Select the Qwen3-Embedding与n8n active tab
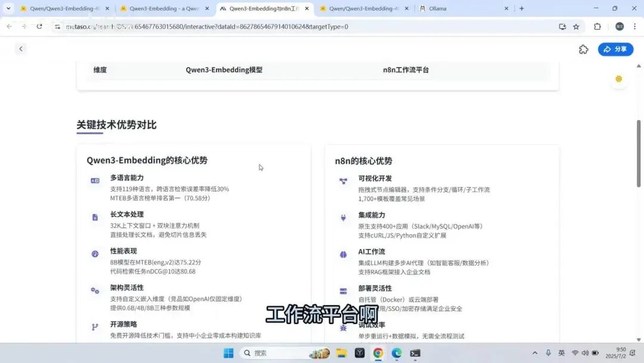Image resolution: width=644 pixels, height=363 pixels. [264, 8]
